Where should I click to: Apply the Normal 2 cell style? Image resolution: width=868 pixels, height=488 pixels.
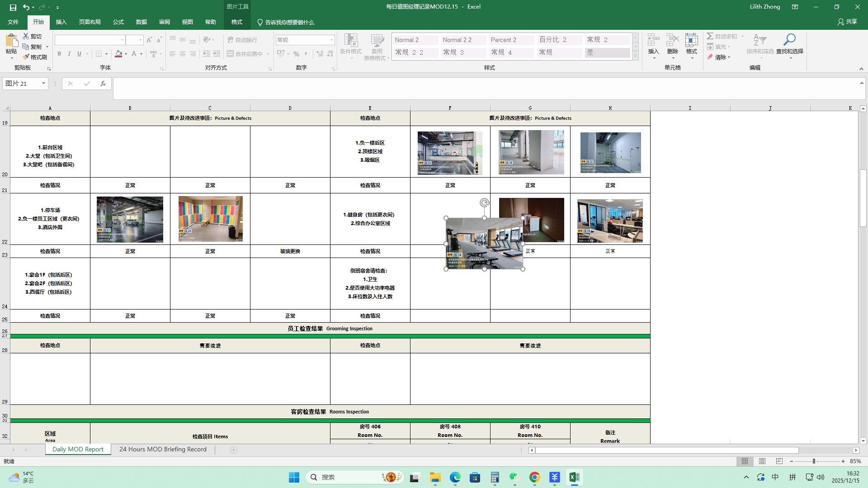[415, 40]
